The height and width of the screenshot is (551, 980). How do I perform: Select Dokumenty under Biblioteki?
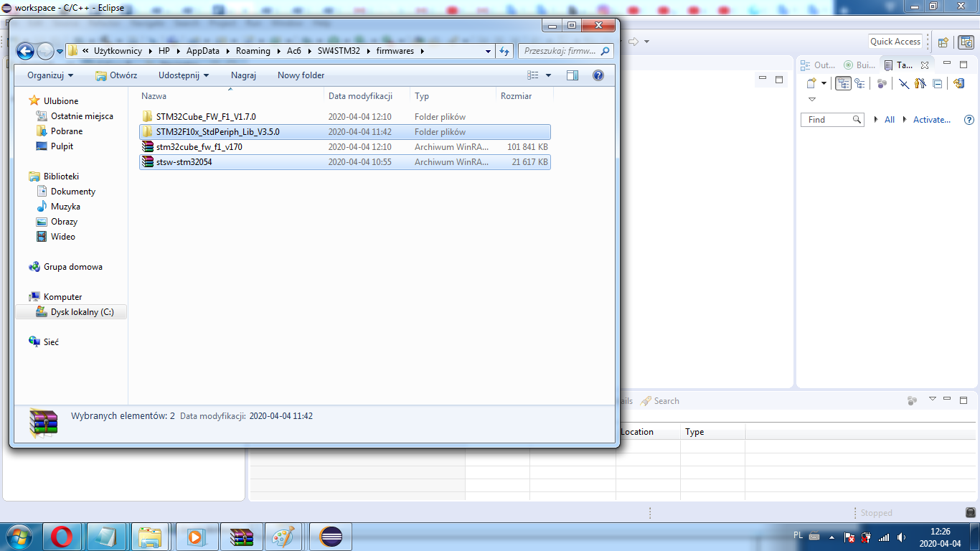click(x=72, y=192)
